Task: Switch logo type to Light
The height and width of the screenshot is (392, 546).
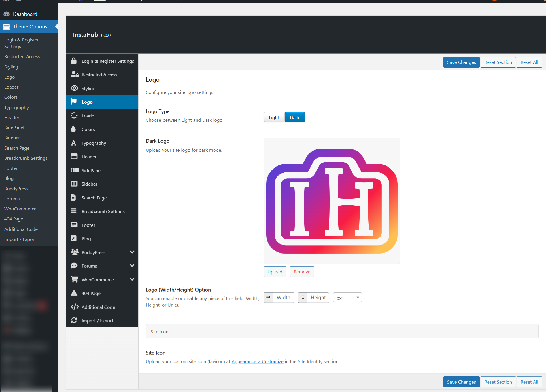Action: [274, 117]
